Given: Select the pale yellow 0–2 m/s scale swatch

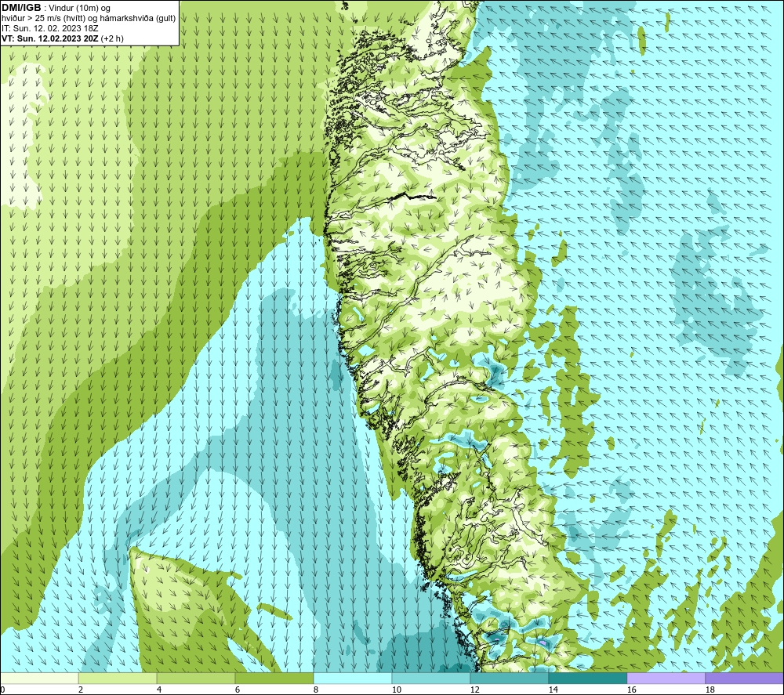Looking at the screenshot, I should point(39,678).
